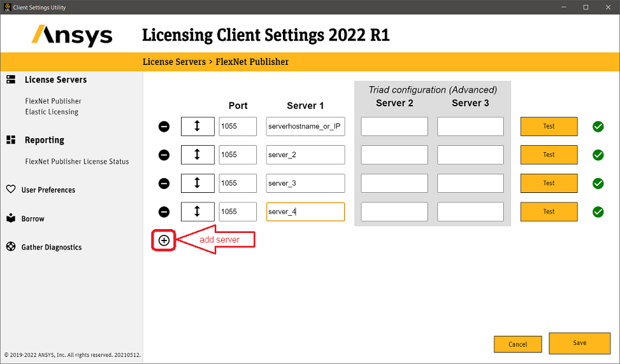Click the port field for server_4
Screen dimensions: 620x364
click(x=238, y=212)
